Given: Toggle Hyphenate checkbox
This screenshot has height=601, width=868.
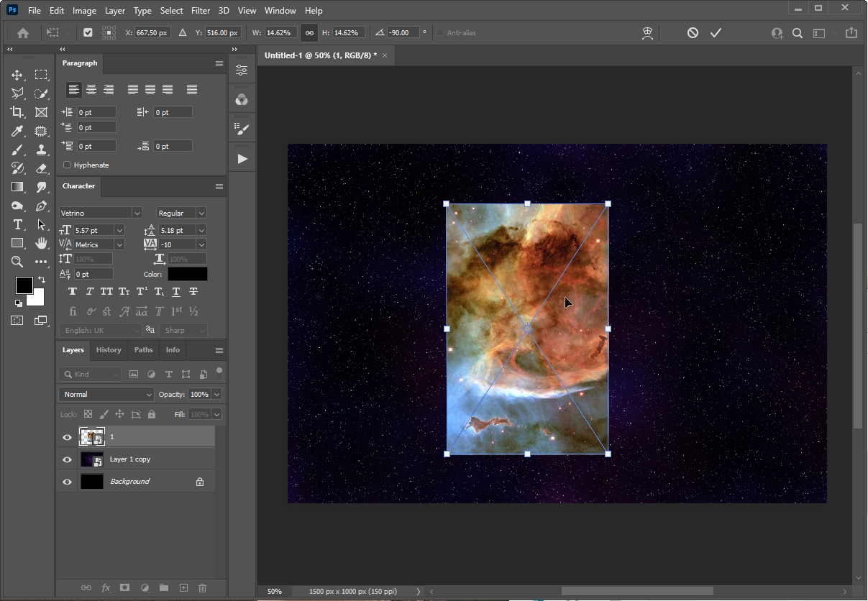Looking at the screenshot, I should (67, 165).
